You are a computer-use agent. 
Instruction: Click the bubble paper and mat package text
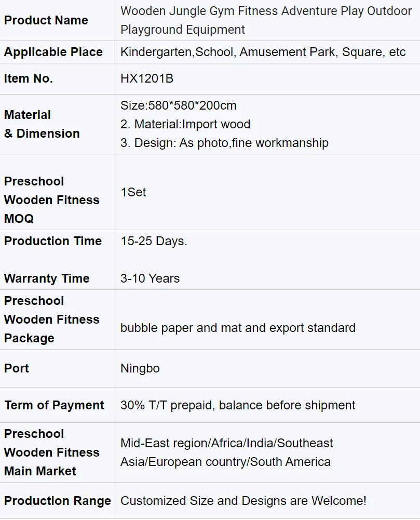tap(238, 328)
